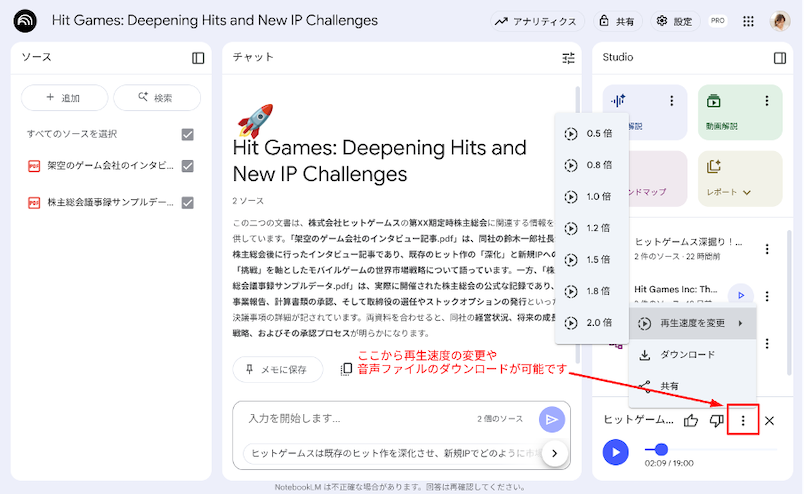Open 架空のゲーム会社のインタビ PDF source
Image resolution: width=804 pixels, height=494 pixels.
pos(100,166)
